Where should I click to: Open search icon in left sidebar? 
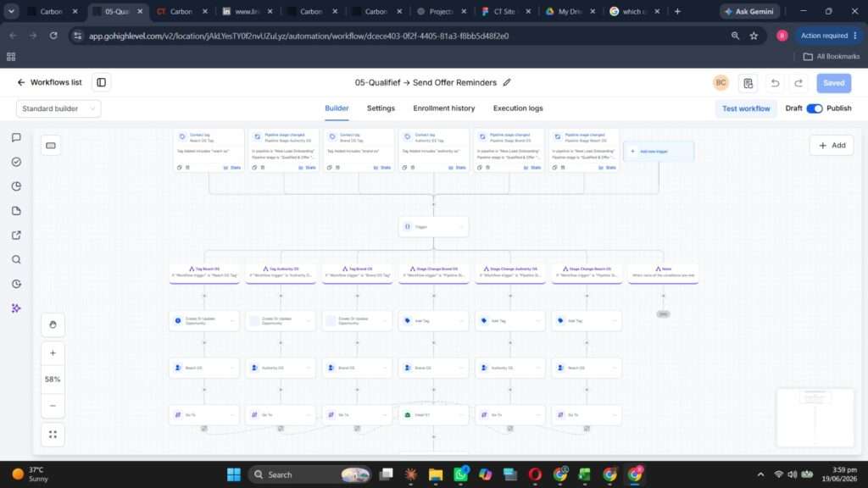pos(17,259)
